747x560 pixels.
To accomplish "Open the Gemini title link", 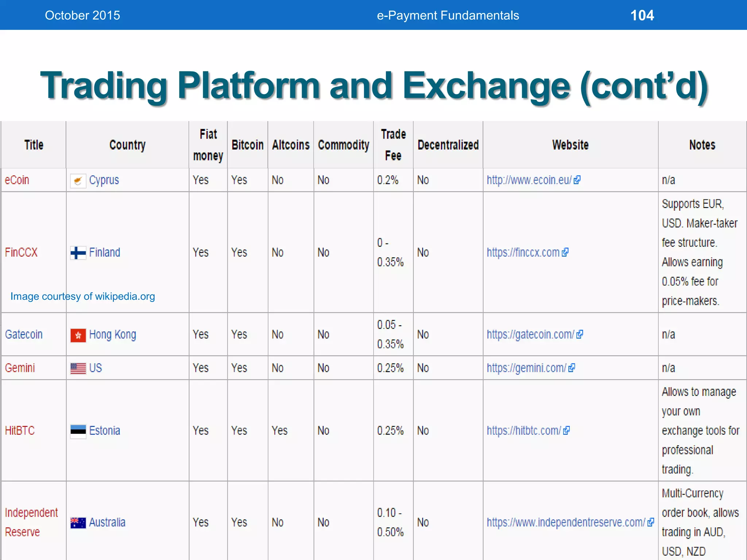I will coord(20,368).
